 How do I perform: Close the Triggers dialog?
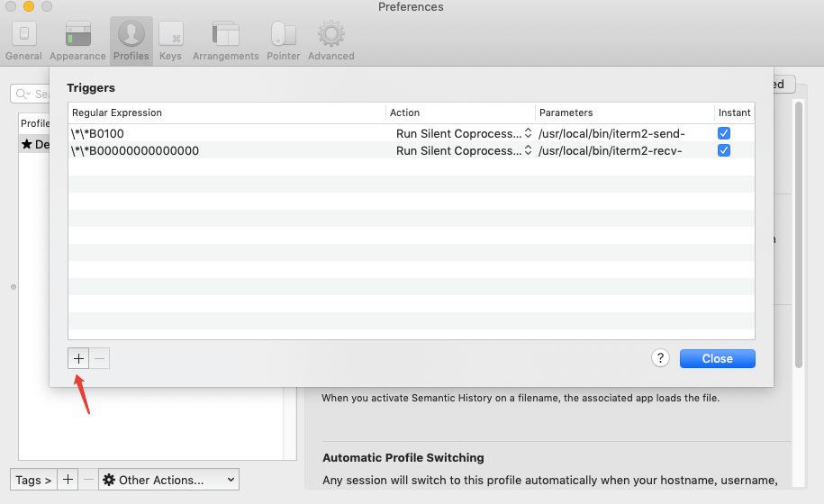pyautogui.click(x=717, y=358)
